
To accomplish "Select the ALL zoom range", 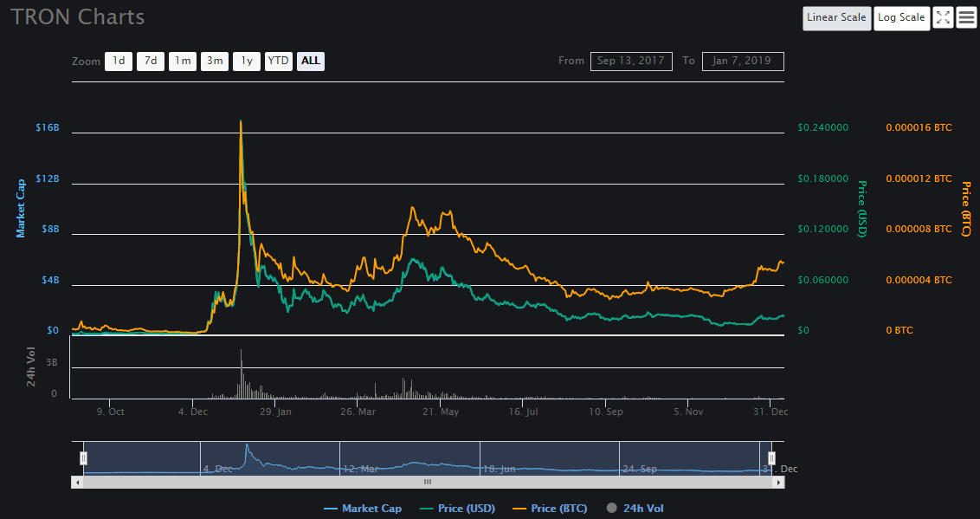I will [x=311, y=61].
